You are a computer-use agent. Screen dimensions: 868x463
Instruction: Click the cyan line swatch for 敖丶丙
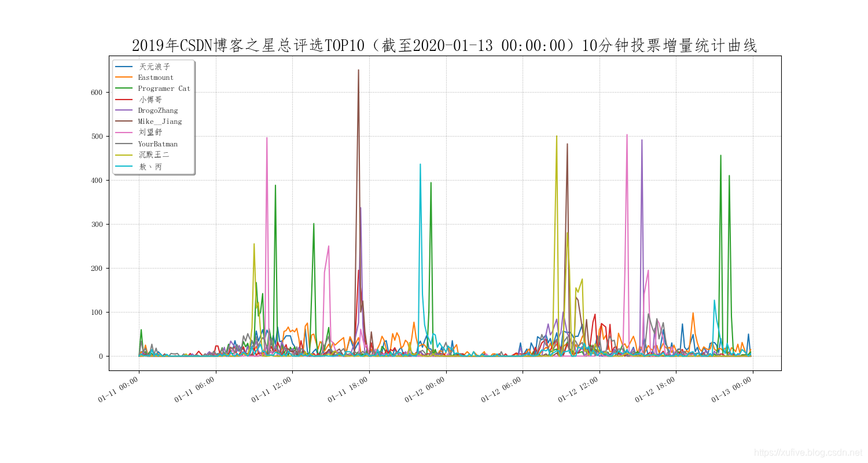124,167
